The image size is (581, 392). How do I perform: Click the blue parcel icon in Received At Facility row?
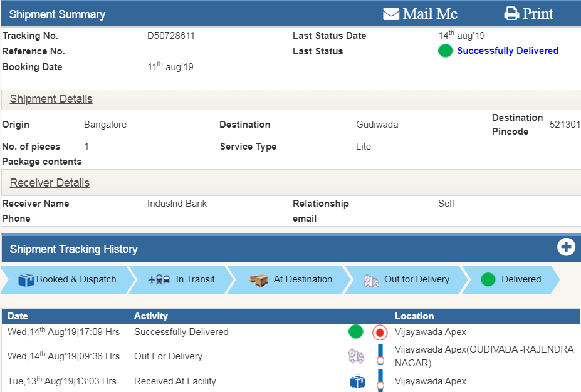pyautogui.click(x=357, y=381)
